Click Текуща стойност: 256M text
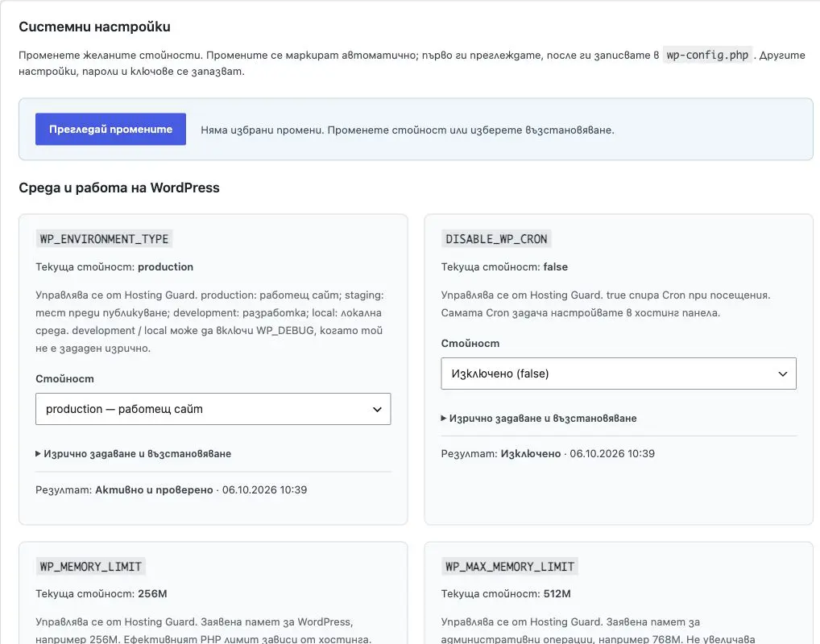 click(x=101, y=594)
